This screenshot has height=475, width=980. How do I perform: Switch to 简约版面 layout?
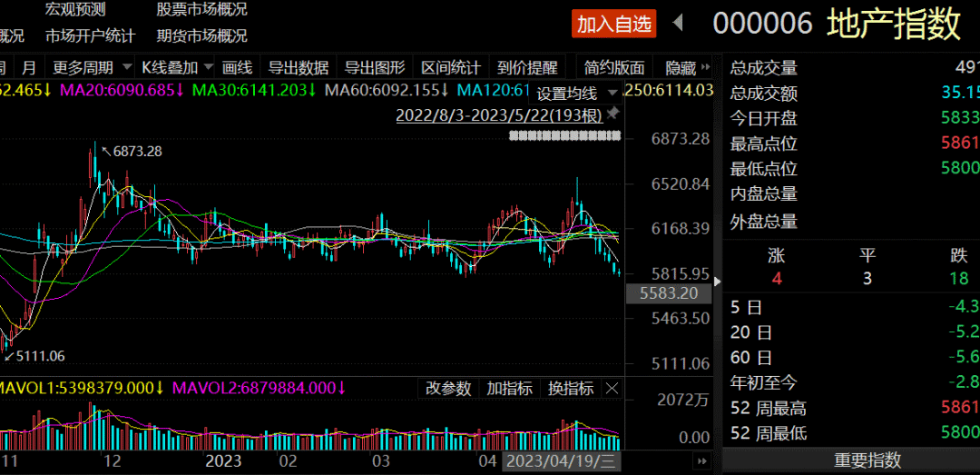[x=614, y=67]
